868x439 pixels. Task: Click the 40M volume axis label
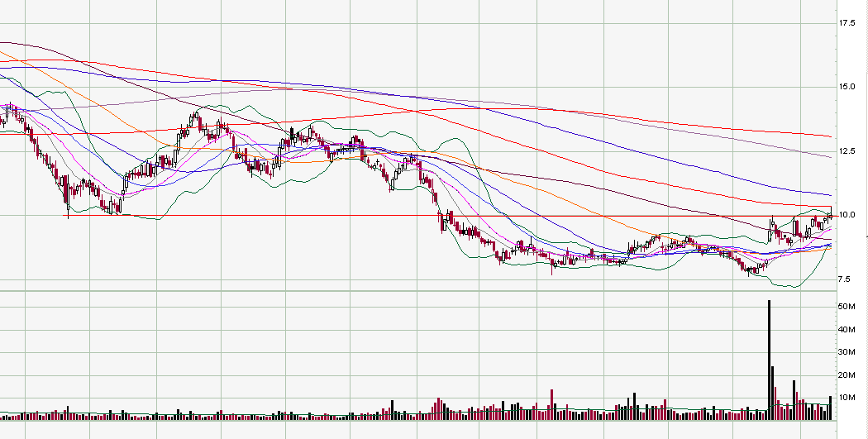point(848,330)
